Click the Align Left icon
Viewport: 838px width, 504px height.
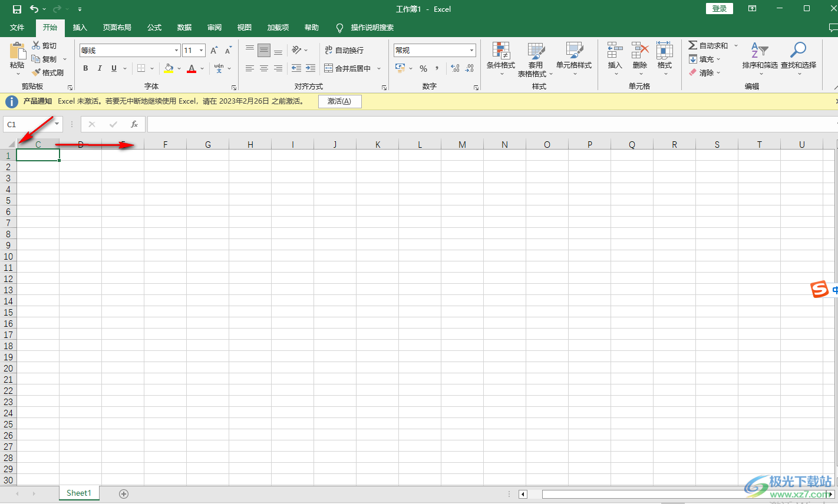coord(250,69)
